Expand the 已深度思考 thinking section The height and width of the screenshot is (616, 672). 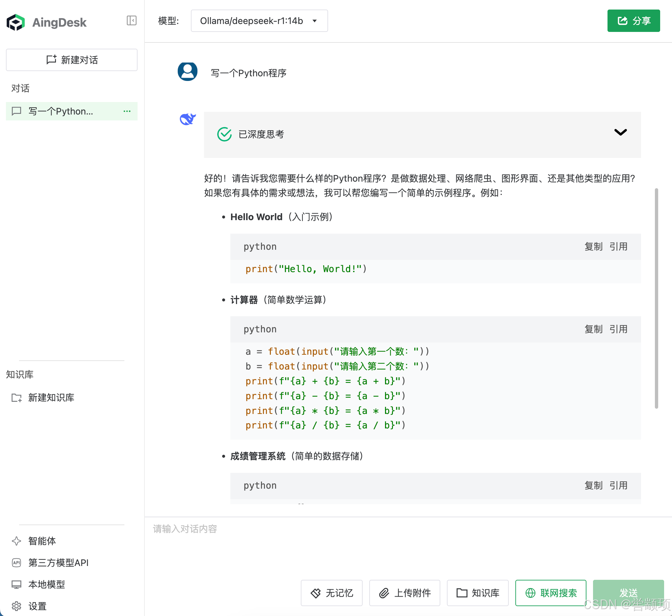coord(620,132)
